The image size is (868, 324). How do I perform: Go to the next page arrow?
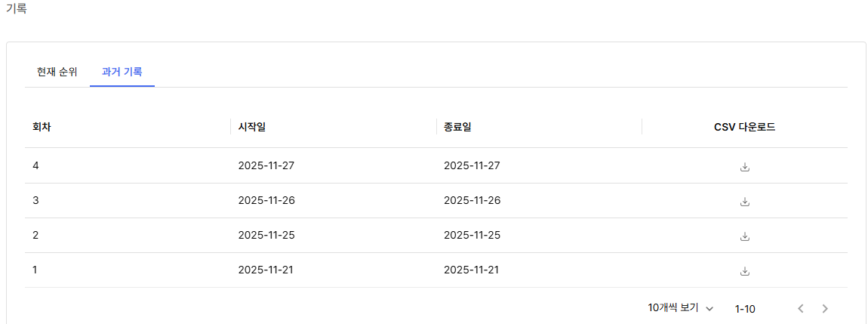coord(825,308)
